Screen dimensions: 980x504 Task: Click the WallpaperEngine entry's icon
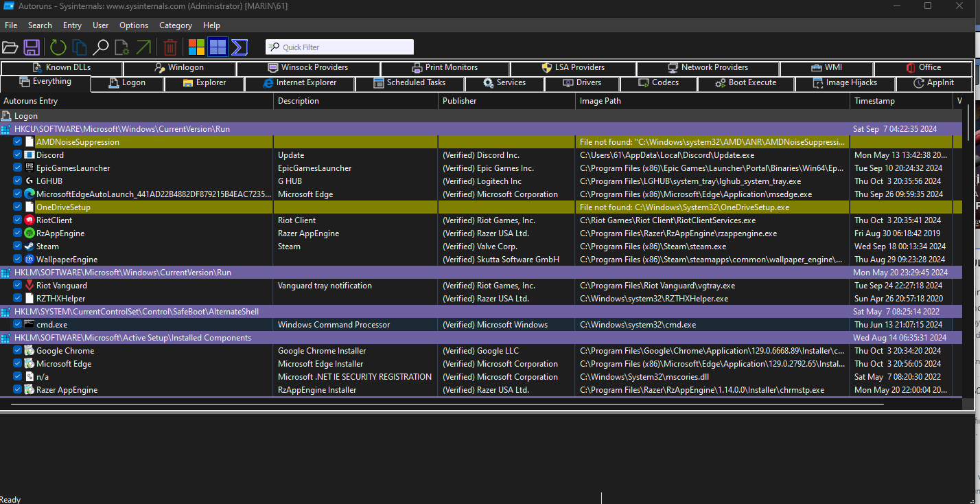tap(30, 260)
